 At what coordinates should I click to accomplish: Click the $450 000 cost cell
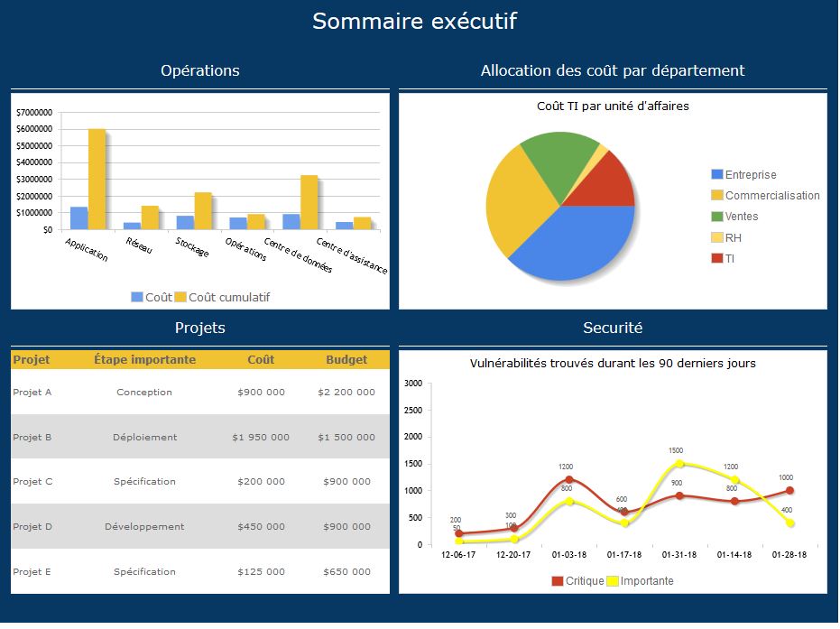point(261,527)
